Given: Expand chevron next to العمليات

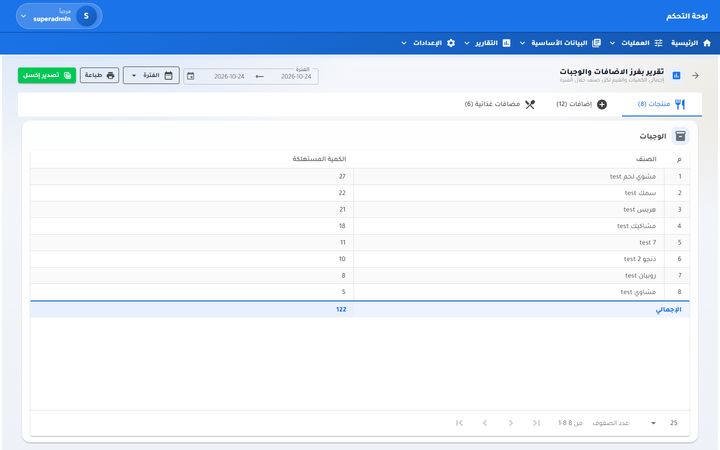Looking at the screenshot, I should (x=612, y=43).
